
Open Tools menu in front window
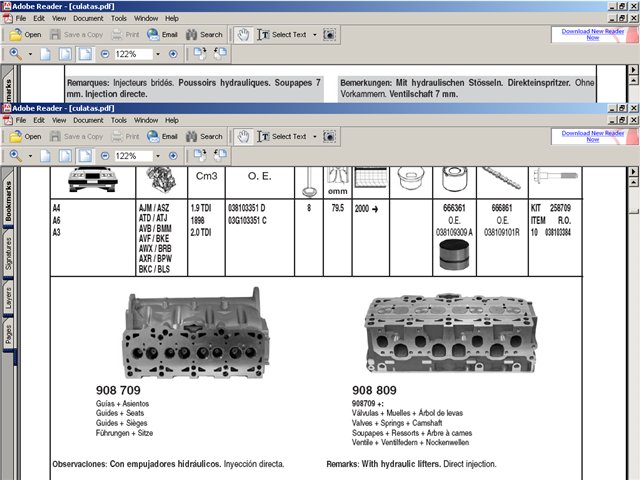click(x=119, y=120)
